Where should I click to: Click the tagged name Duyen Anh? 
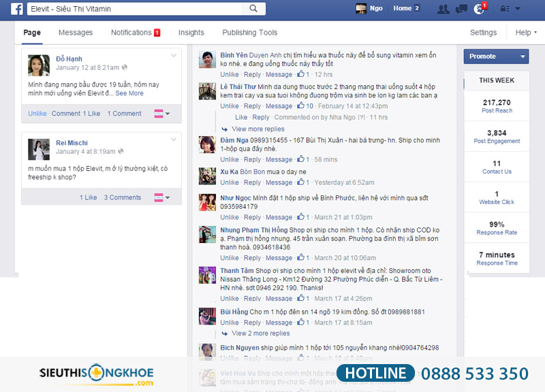(x=265, y=55)
